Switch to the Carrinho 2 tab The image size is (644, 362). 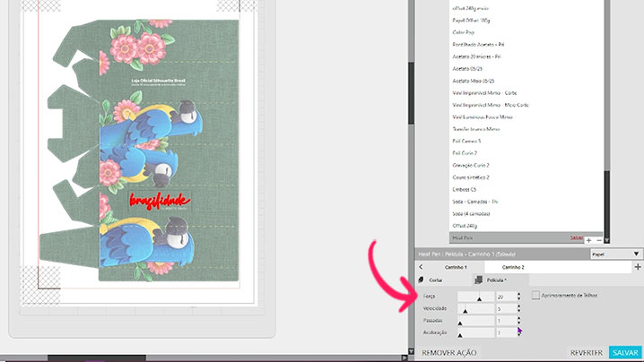click(x=513, y=267)
